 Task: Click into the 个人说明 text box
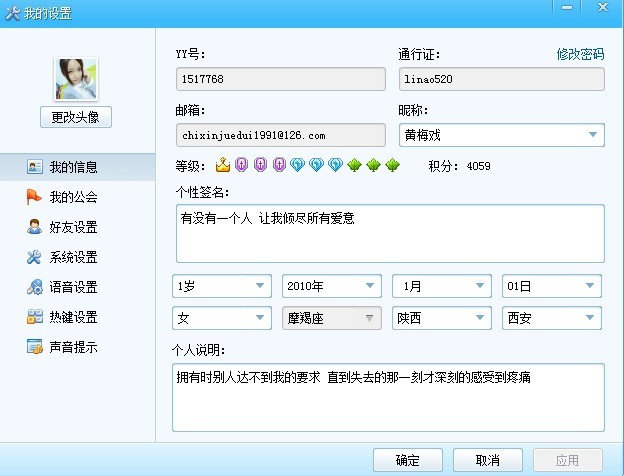(x=388, y=397)
